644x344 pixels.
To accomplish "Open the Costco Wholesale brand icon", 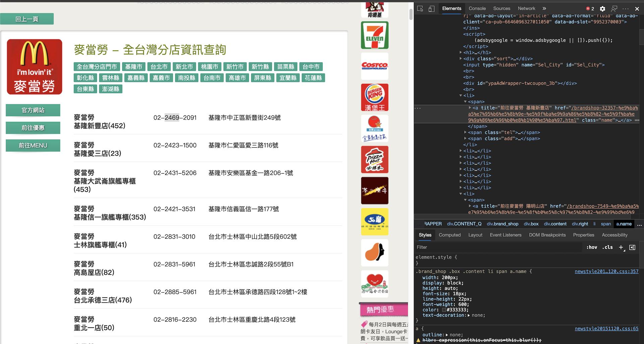I will [x=375, y=66].
